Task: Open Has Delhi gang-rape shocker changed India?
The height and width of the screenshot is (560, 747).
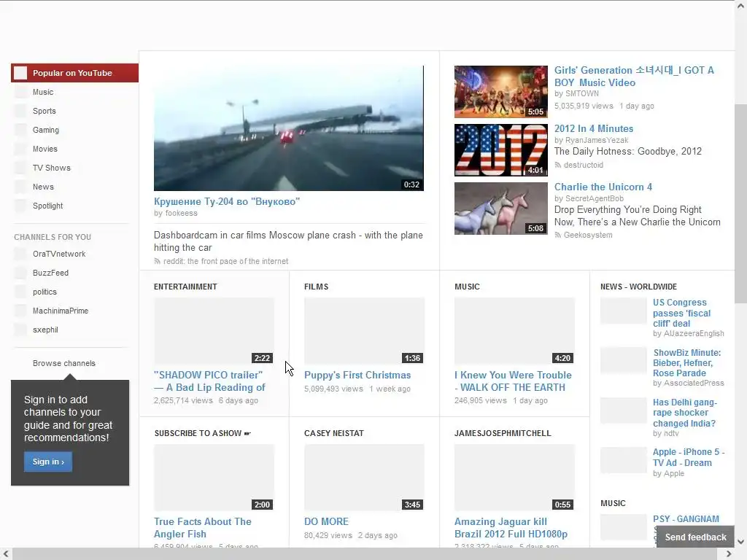Action: click(684, 413)
